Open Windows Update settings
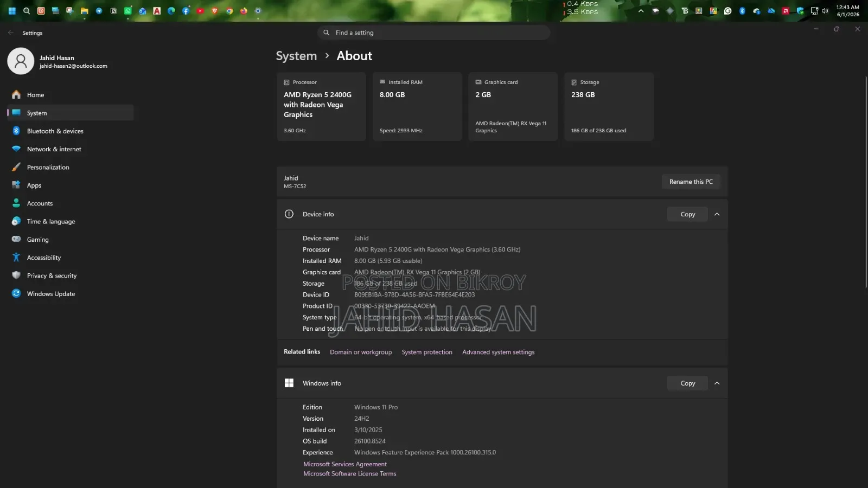868x488 pixels. [71, 294]
